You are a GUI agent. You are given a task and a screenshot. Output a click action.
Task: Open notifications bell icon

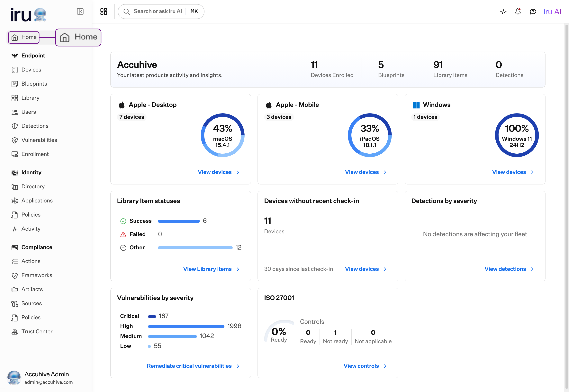click(x=518, y=12)
